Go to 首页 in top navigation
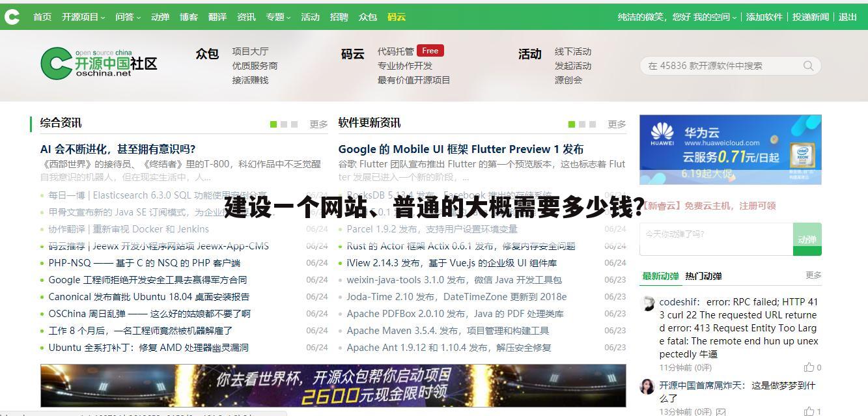 [42, 17]
